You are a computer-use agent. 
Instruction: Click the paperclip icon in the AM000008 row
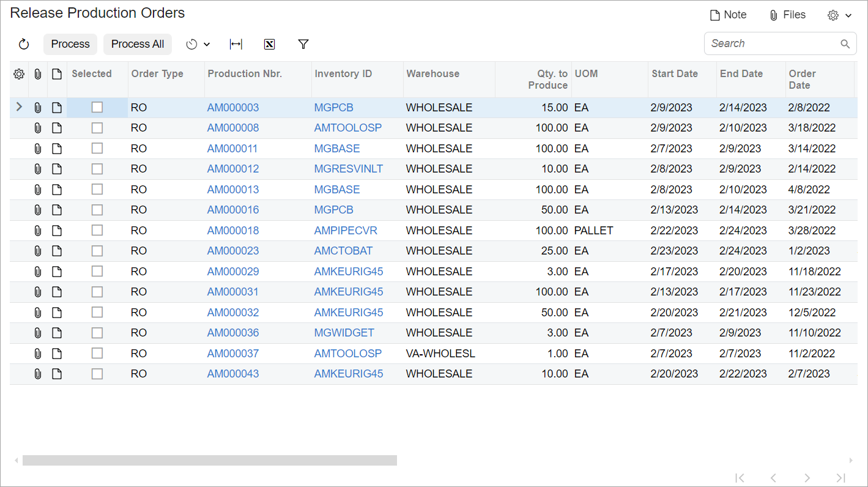[37, 128]
